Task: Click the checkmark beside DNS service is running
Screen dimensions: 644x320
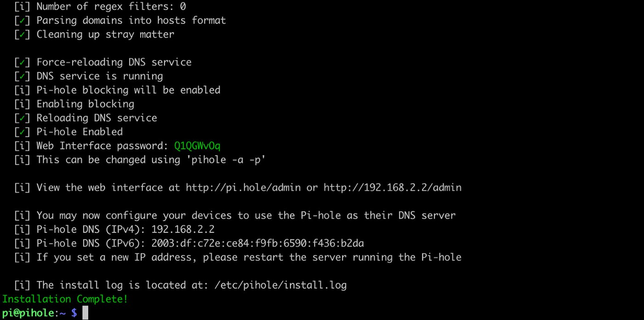Action: pos(22,76)
